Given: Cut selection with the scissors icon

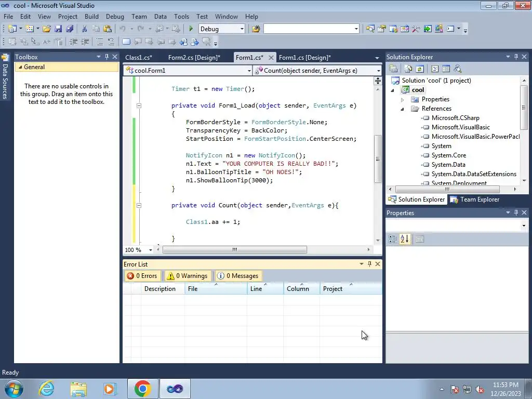Looking at the screenshot, I should coord(85,29).
